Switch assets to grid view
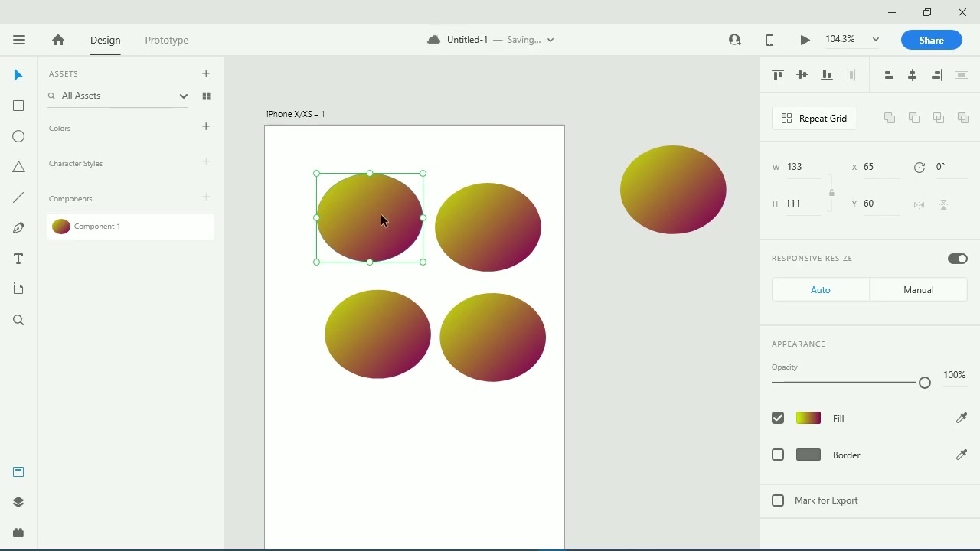The height and width of the screenshot is (551, 980). pos(206,96)
